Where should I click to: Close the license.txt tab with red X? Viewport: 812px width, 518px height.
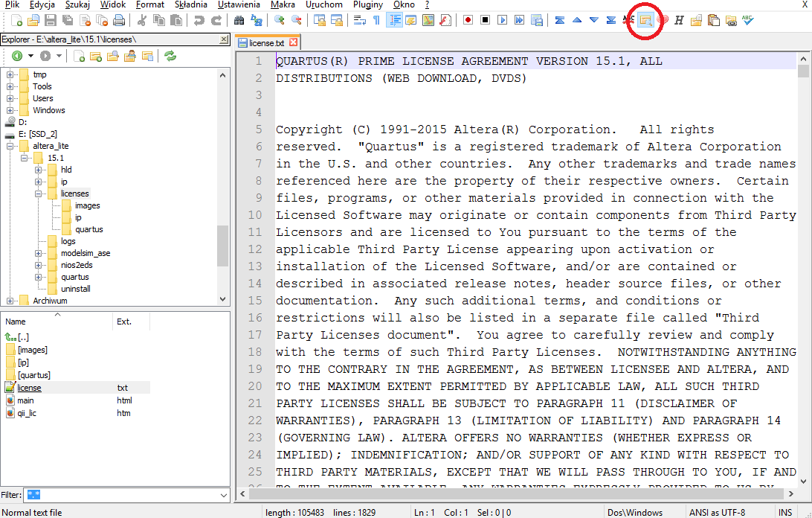click(294, 43)
